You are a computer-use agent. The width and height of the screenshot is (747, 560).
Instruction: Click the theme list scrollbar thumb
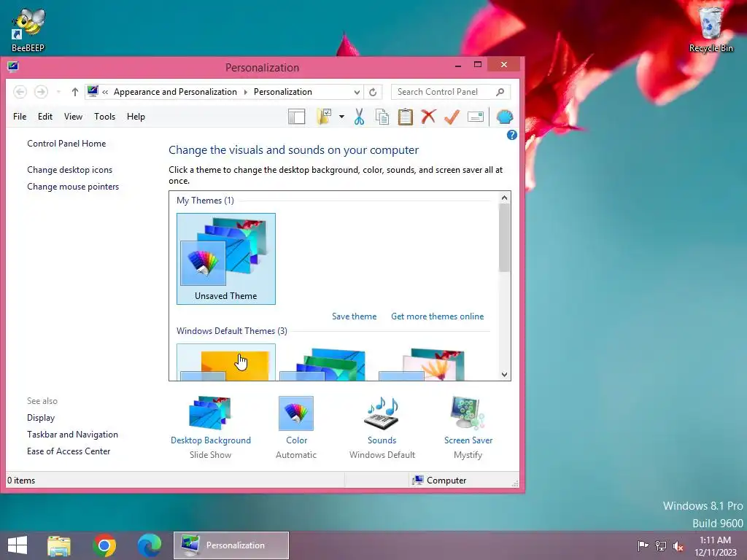(505, 238)
